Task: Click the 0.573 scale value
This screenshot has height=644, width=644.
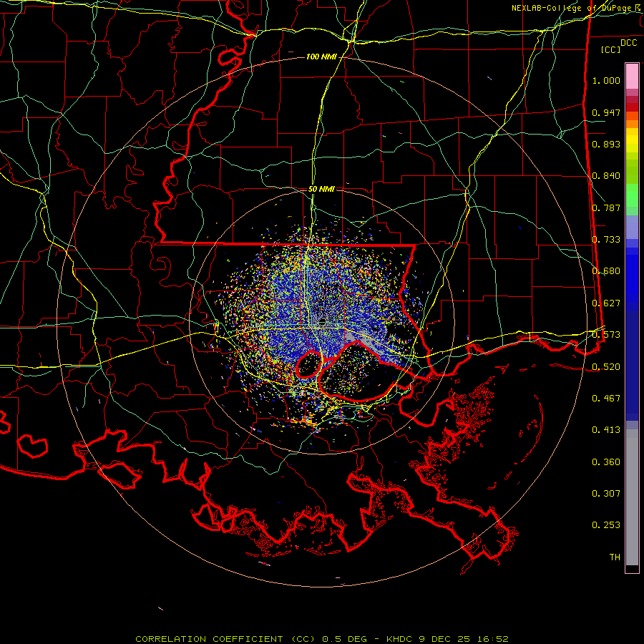Action: click(606, 335)
